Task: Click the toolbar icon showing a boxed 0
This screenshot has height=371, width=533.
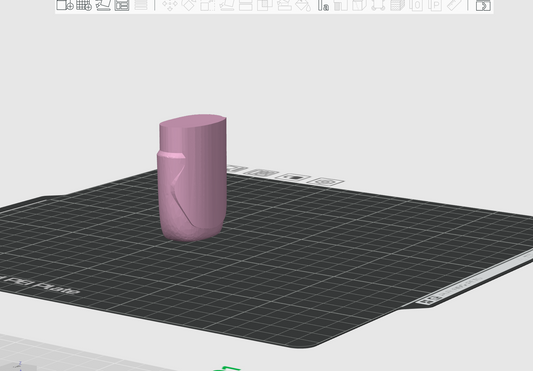Action: (416, 5)
